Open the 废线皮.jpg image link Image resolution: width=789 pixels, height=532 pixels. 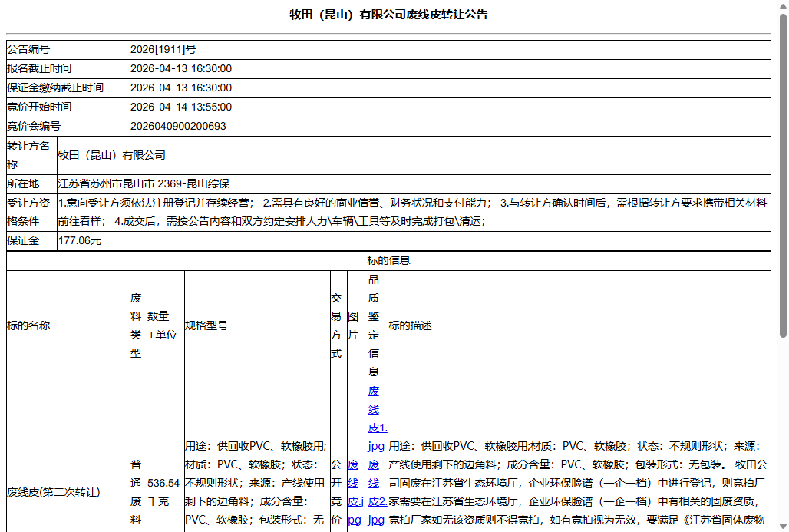coord(355,492)
